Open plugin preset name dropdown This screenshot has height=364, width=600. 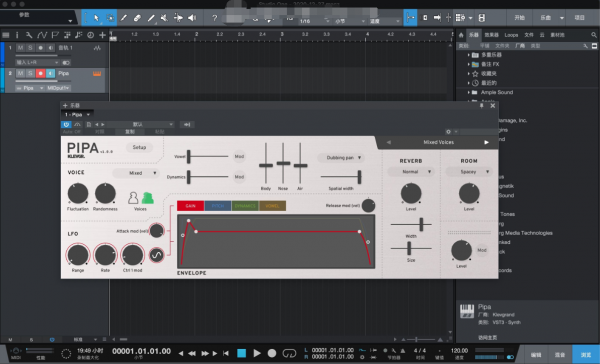point(141,124)
